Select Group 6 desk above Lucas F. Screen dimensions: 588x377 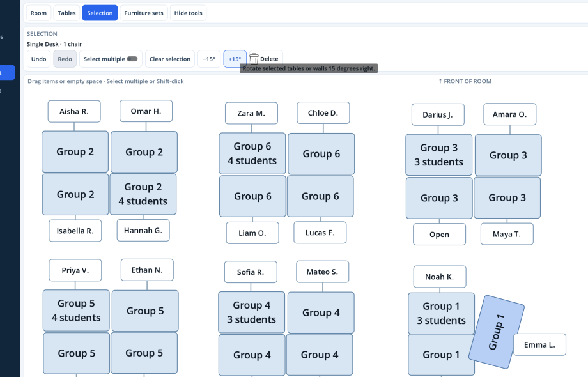click(320, 196)
